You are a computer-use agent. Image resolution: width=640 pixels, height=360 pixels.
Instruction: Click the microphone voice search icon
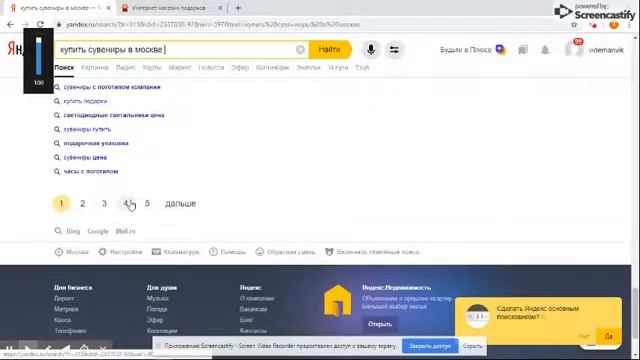click(371, 50)
